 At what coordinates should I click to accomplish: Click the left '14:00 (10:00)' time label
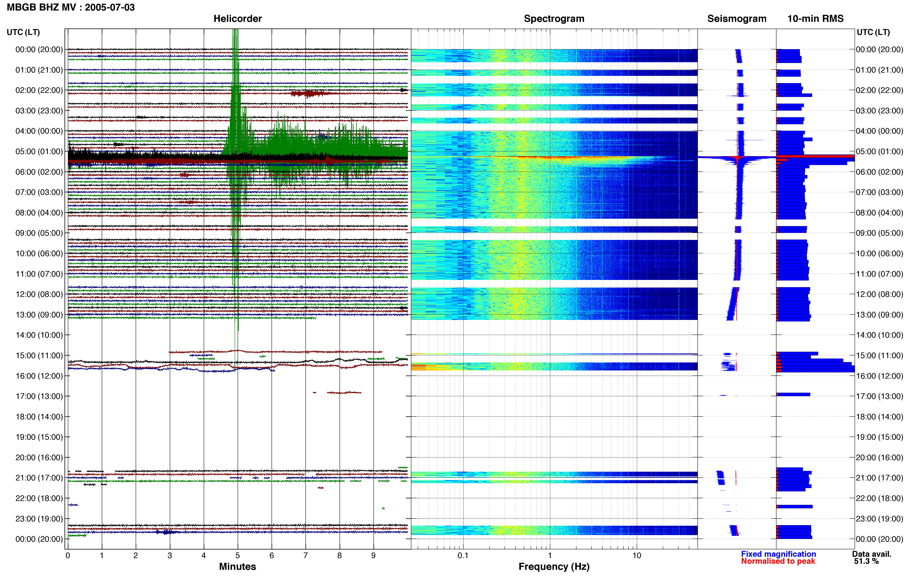pos(39,335)
